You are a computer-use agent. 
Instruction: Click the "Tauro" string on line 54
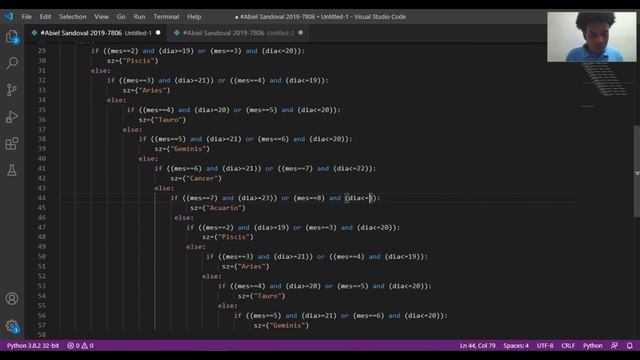267,296
